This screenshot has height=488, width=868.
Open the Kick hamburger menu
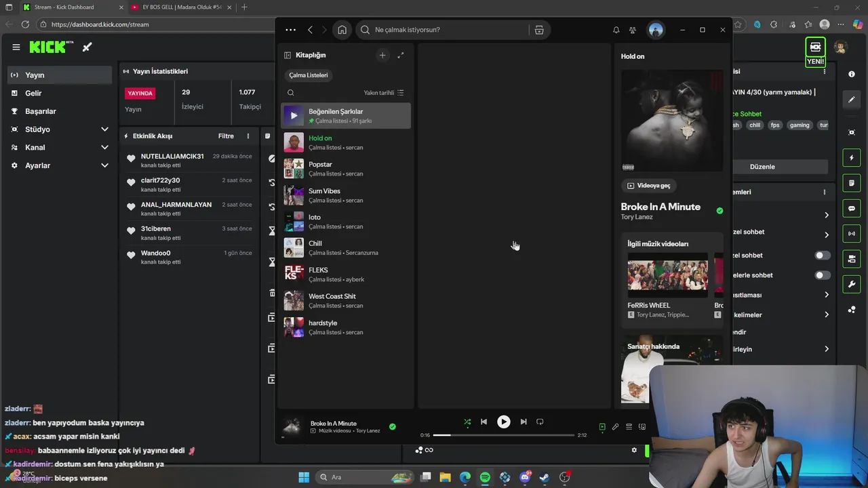(16, 47)
